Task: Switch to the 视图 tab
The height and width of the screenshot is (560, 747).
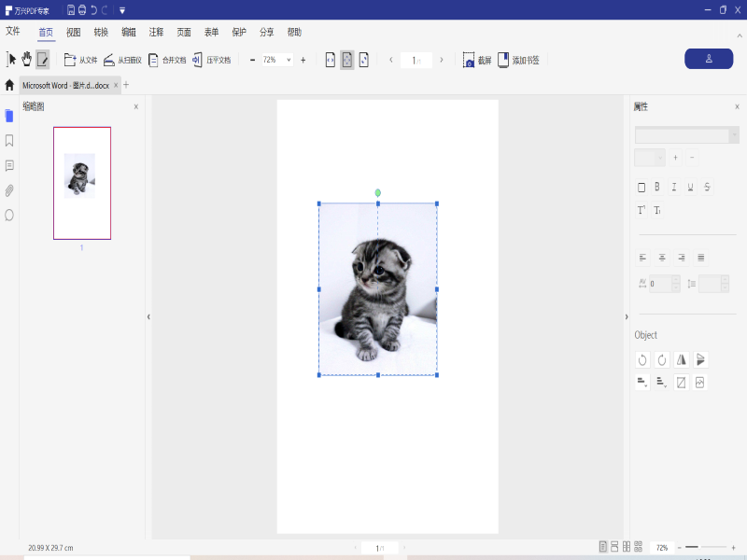Action: tap(74, 33)
